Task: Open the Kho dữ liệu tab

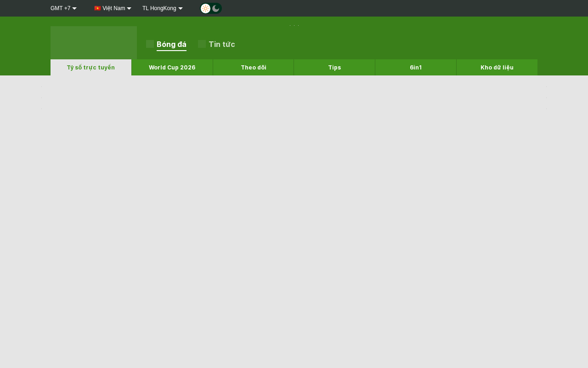Action: 497,67
